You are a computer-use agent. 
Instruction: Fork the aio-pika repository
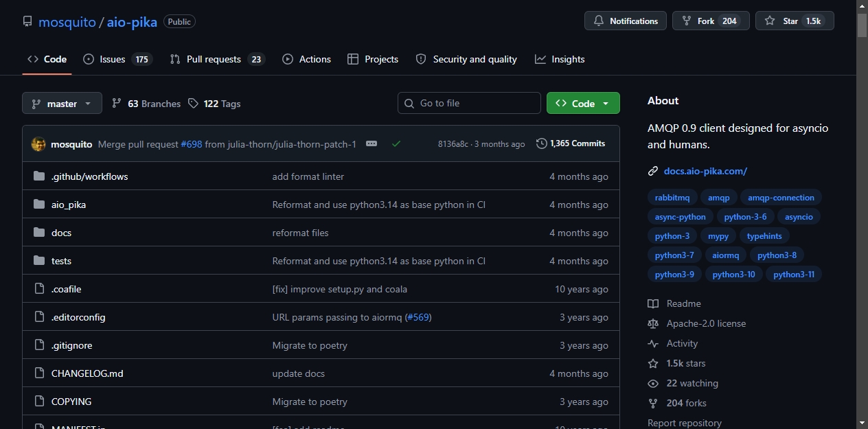711,21
